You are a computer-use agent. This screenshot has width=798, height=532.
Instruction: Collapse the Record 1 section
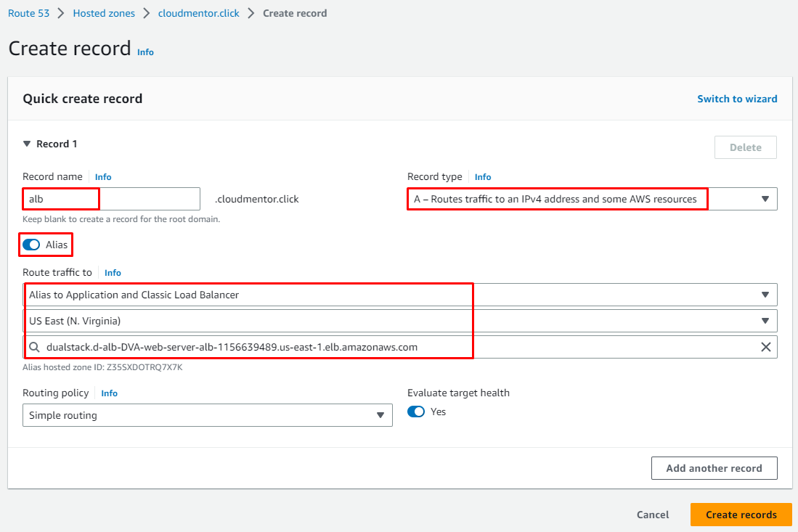27,144
